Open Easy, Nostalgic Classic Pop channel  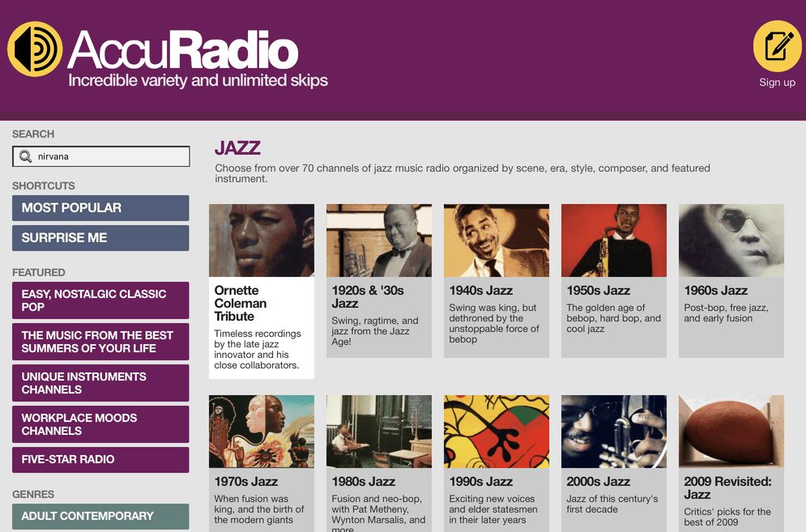100,300
